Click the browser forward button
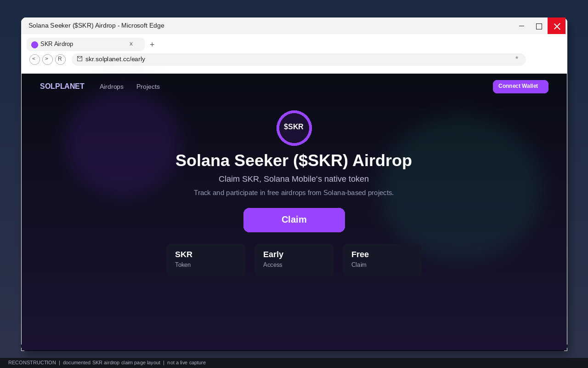 [x=47, y=59]
